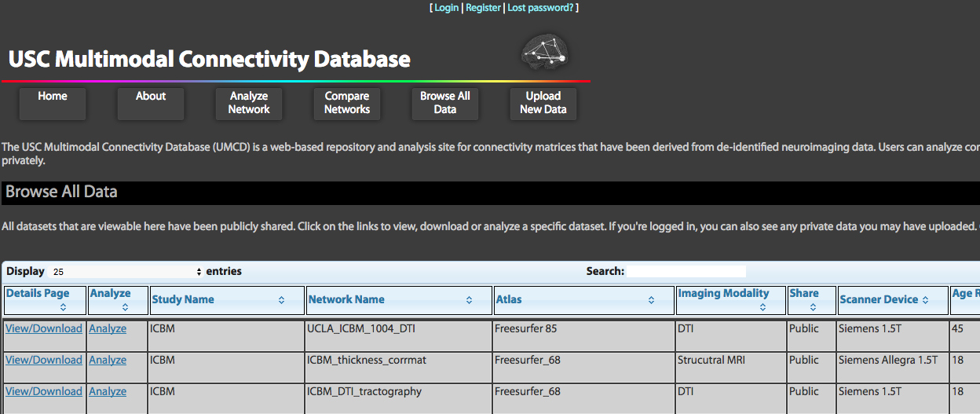
Task: Open the Display entries count dropdown
Action: point(126,272)
